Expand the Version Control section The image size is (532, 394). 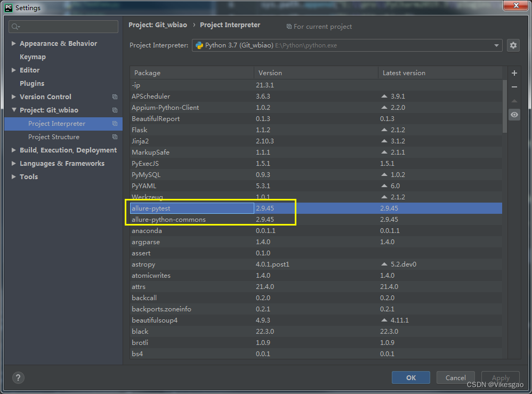pos(13,97)
